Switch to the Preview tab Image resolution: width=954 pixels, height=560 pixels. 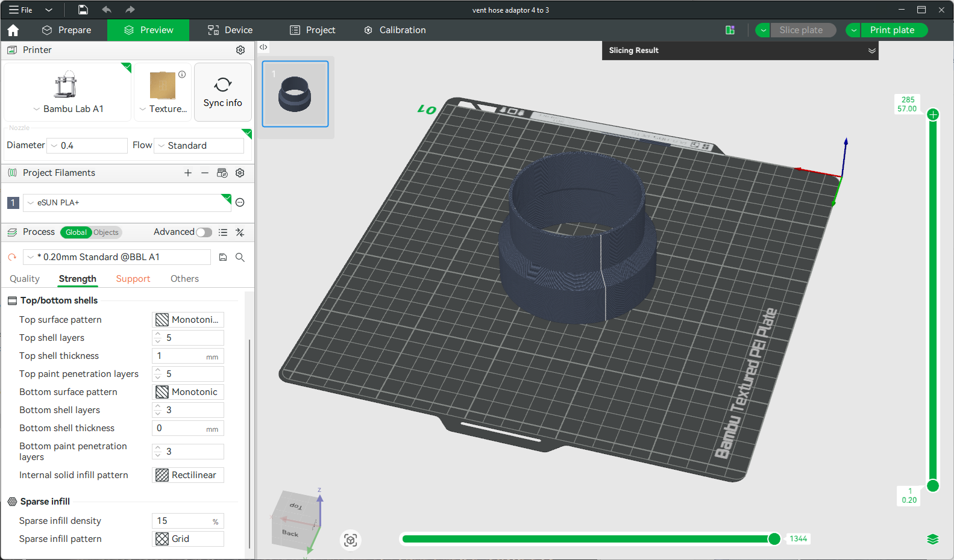click(148, 30)
